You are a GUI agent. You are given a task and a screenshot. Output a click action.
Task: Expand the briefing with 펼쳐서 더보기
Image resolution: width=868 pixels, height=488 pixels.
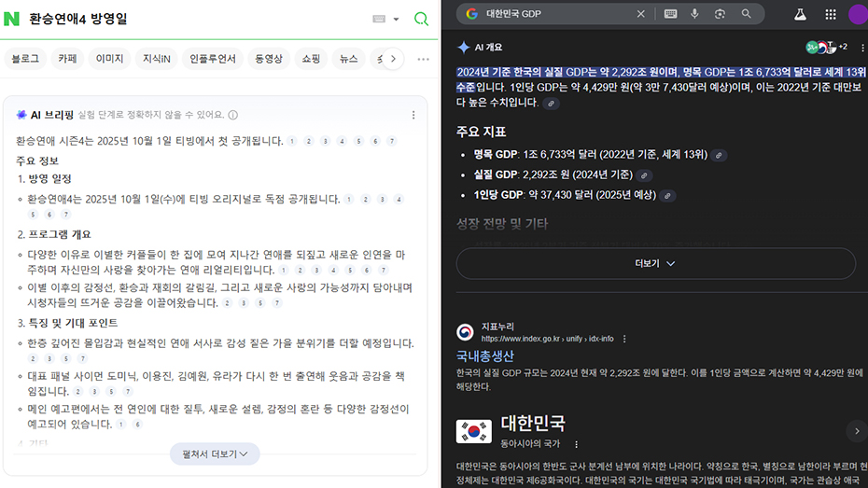(x=215, y=454)
